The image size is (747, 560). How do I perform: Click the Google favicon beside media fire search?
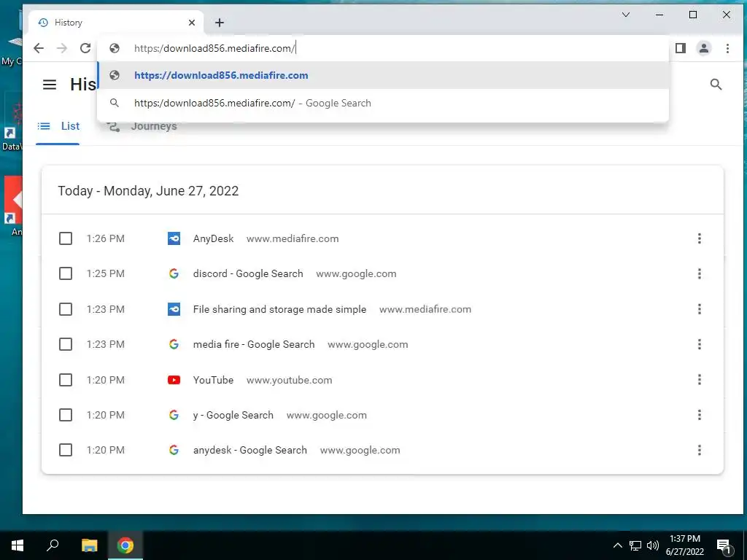click(x=174, y=344)
